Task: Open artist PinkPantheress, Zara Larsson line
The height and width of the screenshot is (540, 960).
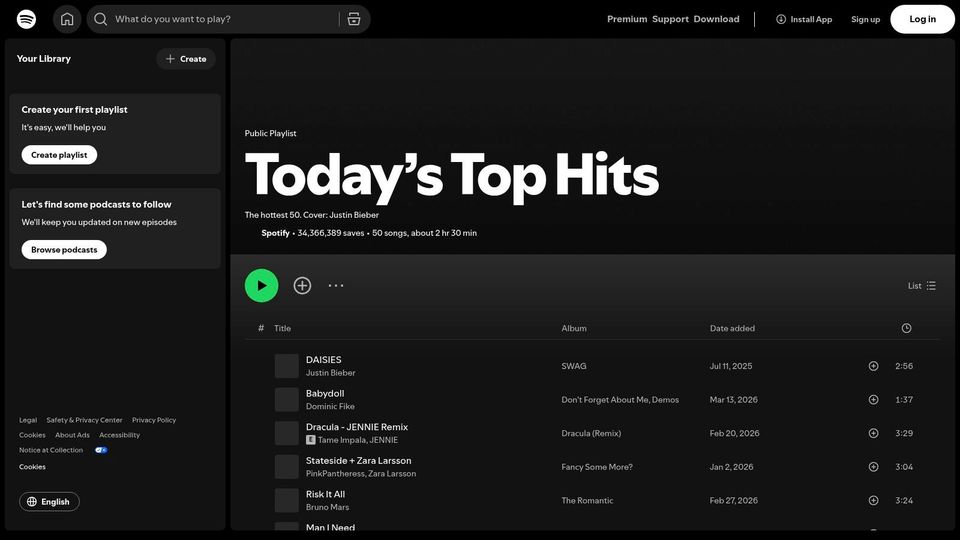Action: click(x=361, y=474)
